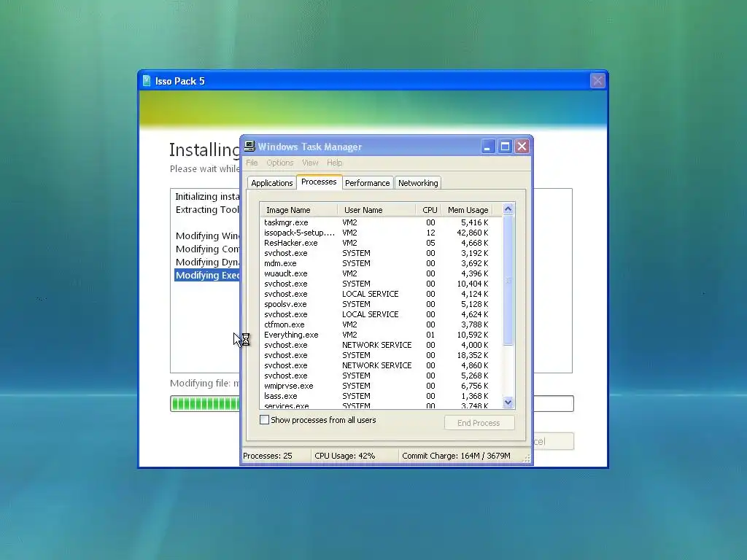Click the installer progress bar
The height and width of the screenshot is (560, 747).
tap(371, 403)
